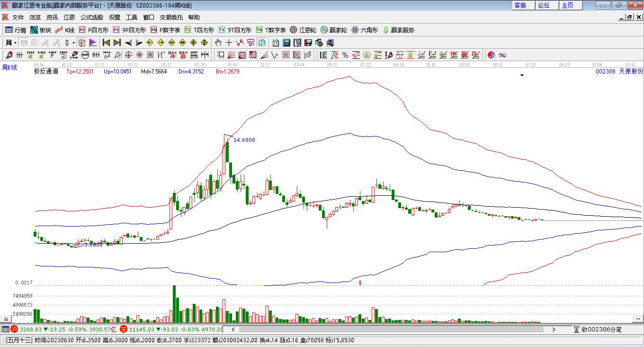Open the 浏览 menu
Image resolution: width=644 pixels, height=347 pixels.
click(x=35, y=18)
